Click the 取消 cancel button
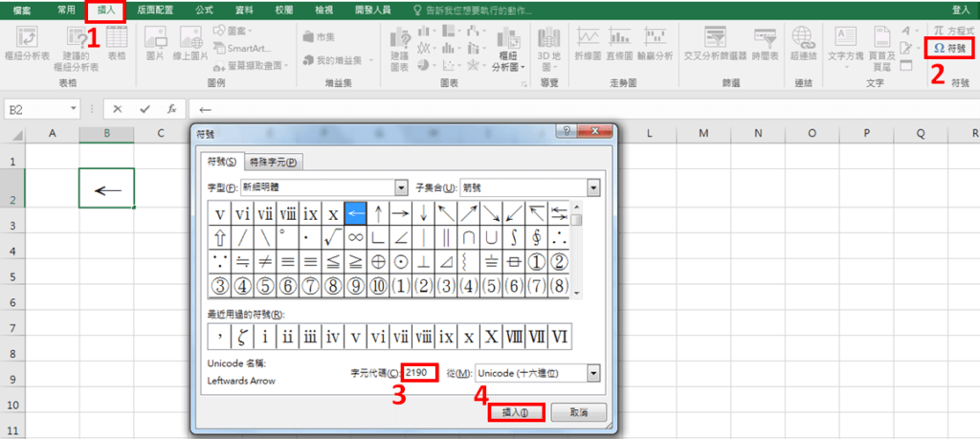The height and width of the screenshot is (439, 980). point(576,412)
